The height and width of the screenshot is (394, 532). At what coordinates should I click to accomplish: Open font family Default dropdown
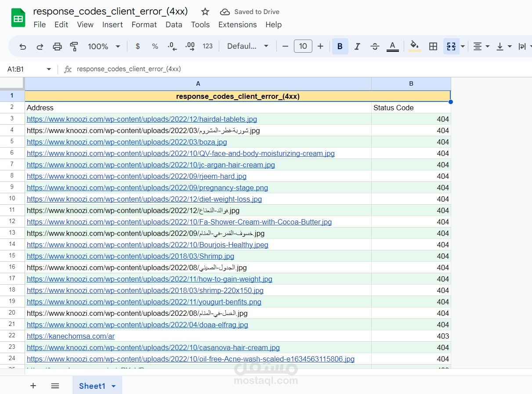click(248, 46)
